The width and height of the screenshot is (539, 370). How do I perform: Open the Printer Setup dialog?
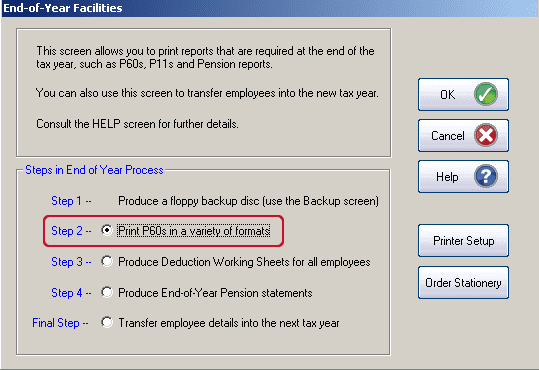463,241
